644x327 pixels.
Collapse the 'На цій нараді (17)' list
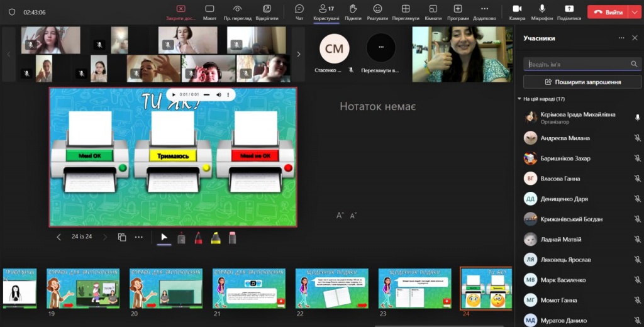point(519,99)
